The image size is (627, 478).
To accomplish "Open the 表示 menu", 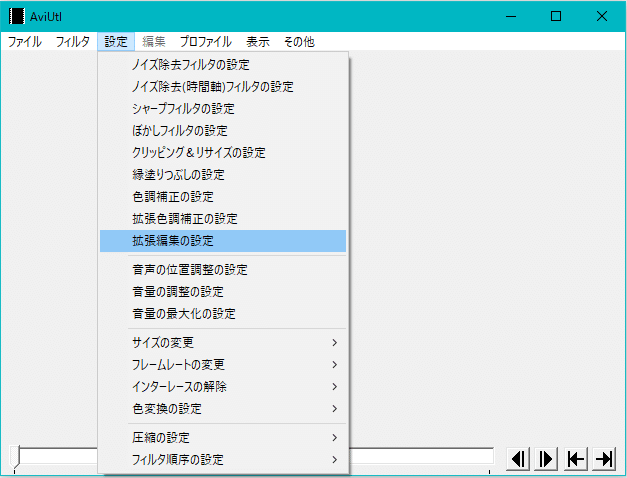I will (x=258, y=42).
